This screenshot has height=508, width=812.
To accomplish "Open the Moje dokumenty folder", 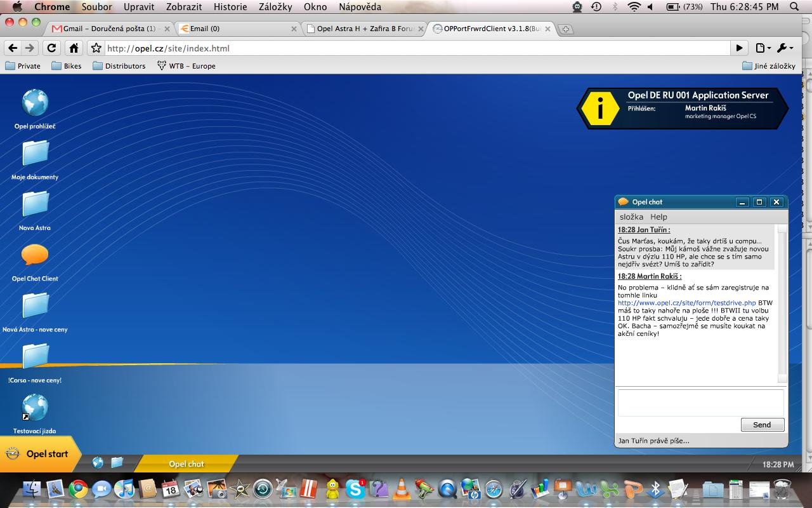I will (35, 154).
